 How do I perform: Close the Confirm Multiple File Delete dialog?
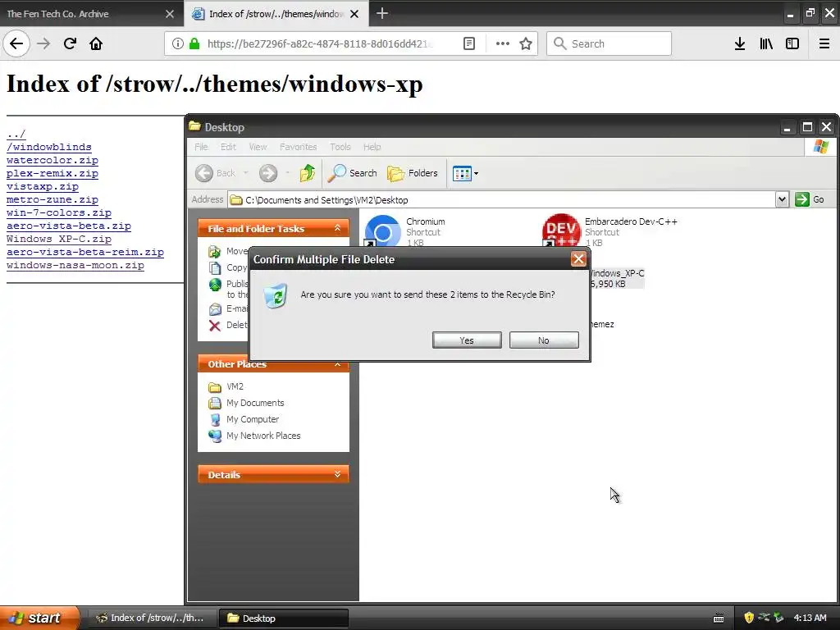(578, 259)
